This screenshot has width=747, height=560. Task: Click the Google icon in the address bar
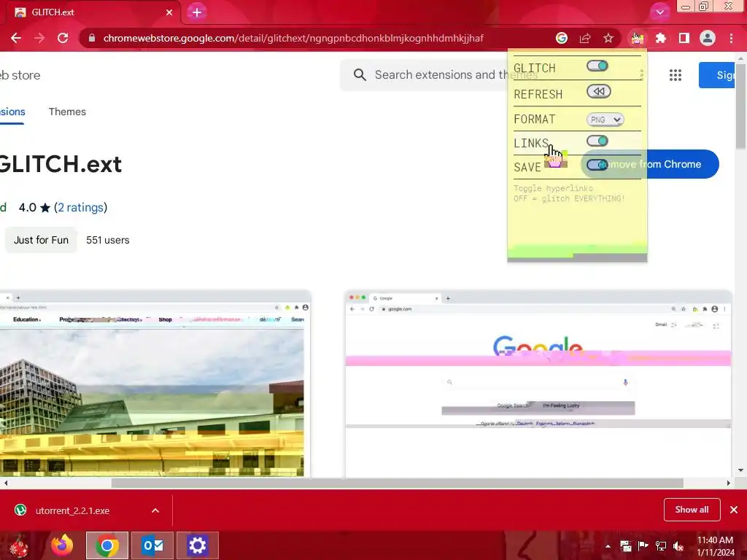point(562,38)
